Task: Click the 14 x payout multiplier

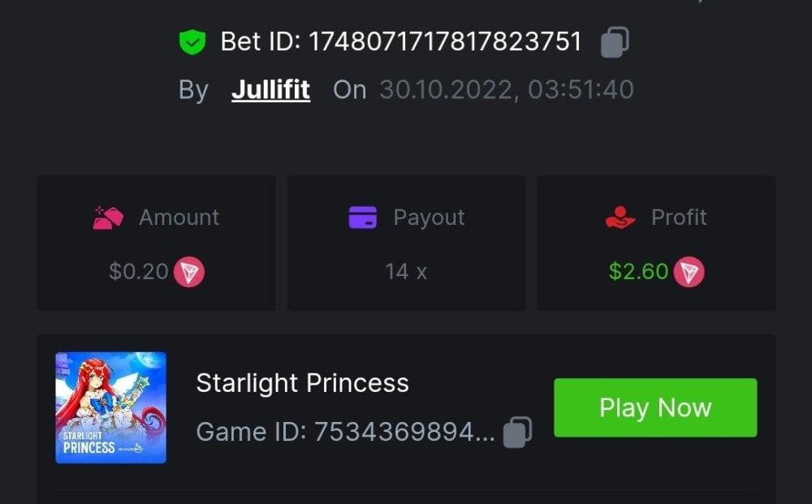Action: (406, 271)
